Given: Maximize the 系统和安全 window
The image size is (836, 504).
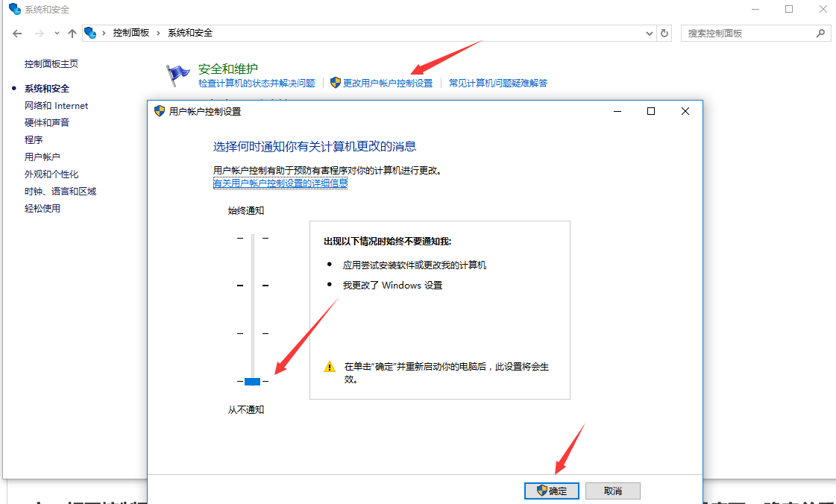Looking at the screenshot, I should [789, 9].
